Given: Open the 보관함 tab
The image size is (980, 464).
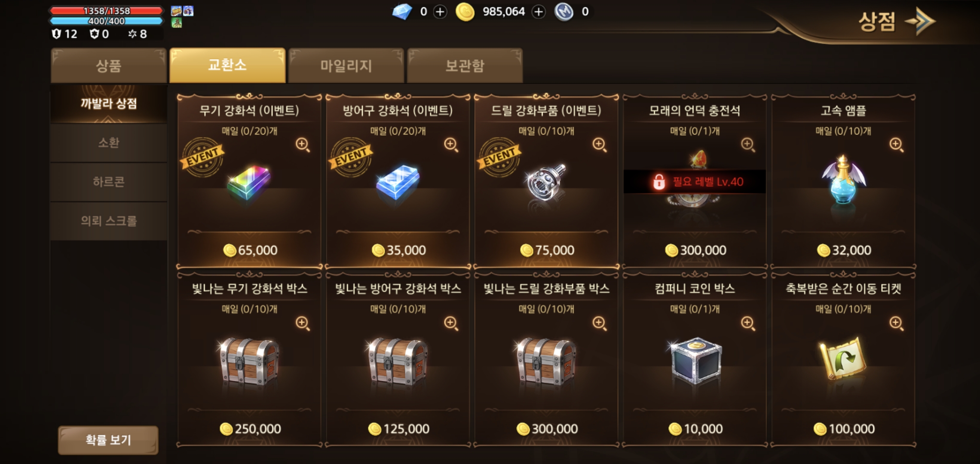Looking at the screenshot, I should tap(465, 65).
